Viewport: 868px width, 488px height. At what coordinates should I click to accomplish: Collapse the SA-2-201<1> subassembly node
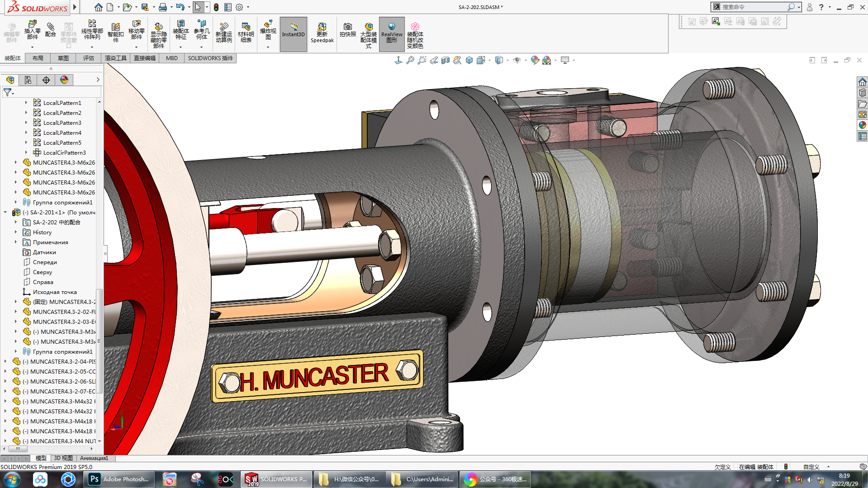click(x=5, y=212)
